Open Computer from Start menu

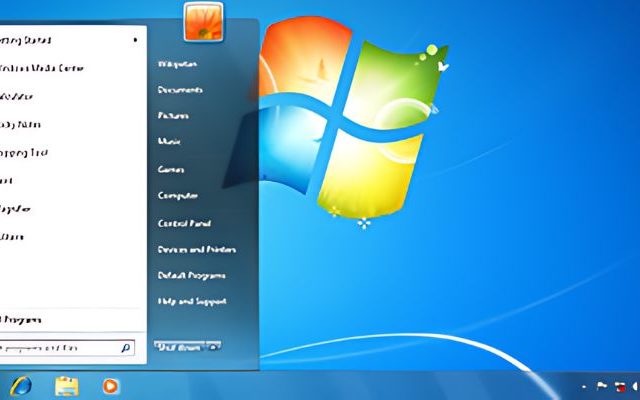(x=178, y=196)
